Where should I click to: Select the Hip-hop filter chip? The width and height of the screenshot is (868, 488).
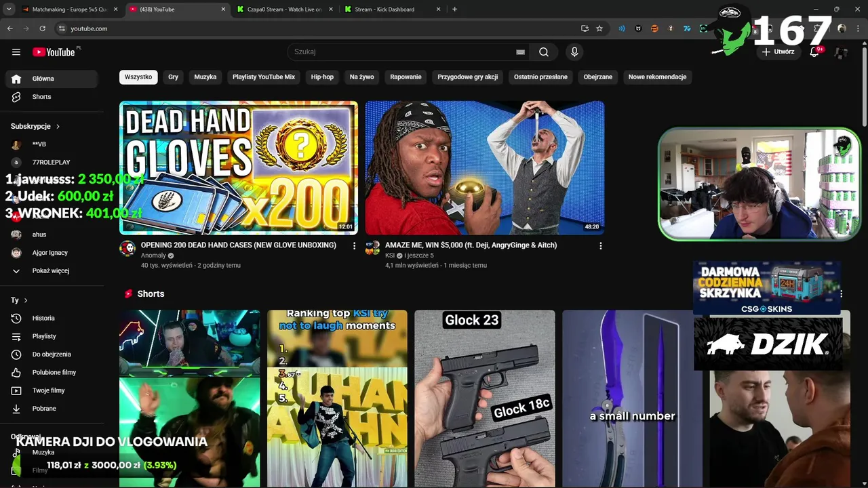coord(322,77)
